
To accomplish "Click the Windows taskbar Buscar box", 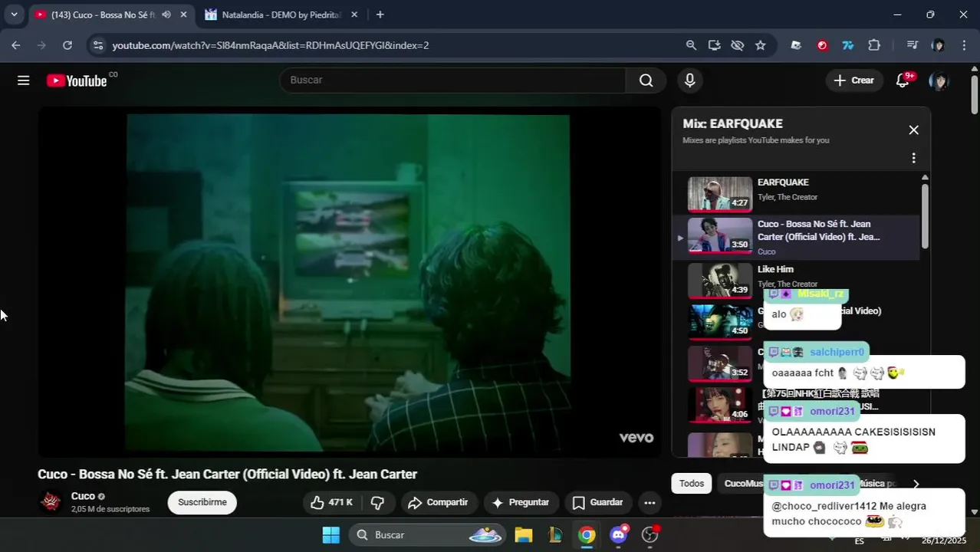I will (427, 535).
